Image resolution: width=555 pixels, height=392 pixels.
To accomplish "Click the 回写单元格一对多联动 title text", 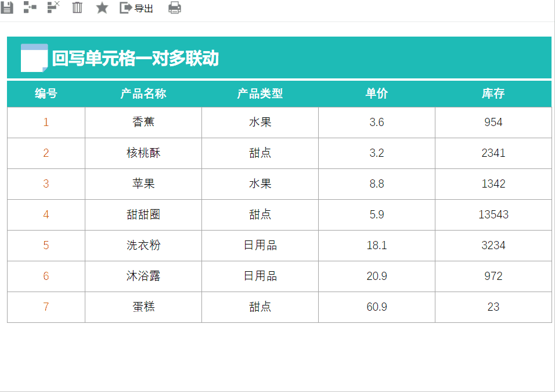I will 135,59.
